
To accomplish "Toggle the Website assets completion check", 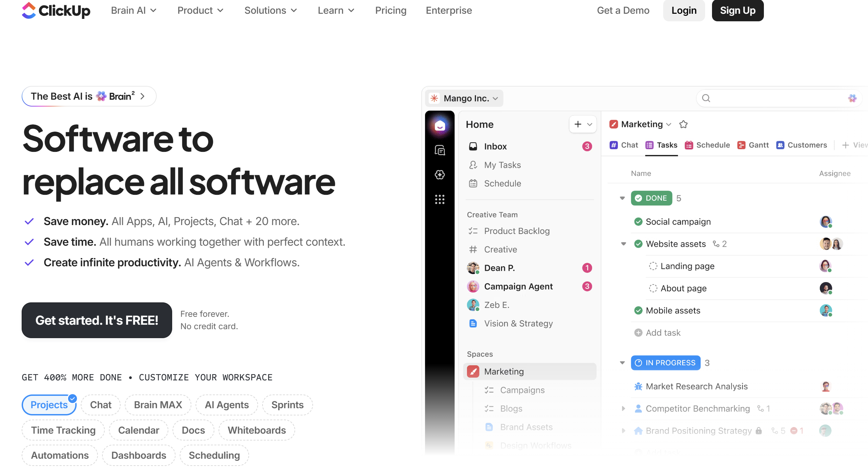I will [638, 244].
